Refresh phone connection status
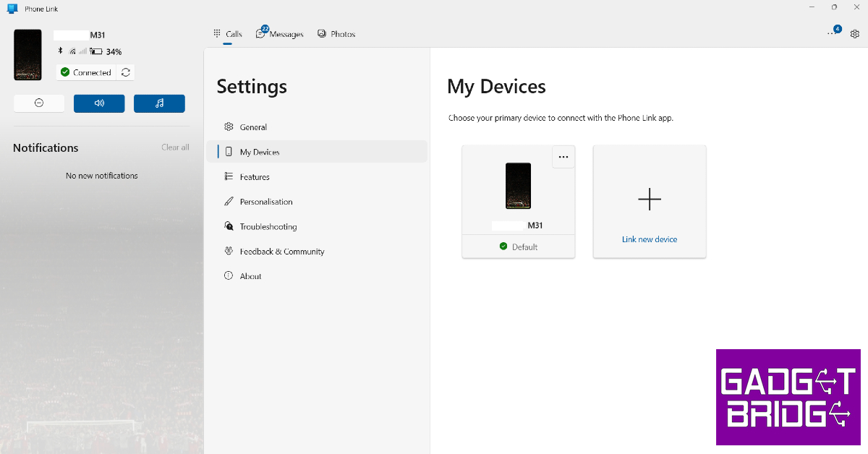Viewport: 868px width, 454px height. (126, 72)
